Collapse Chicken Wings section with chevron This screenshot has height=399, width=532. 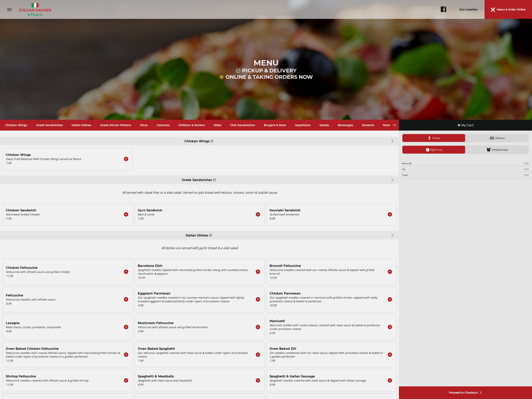tap(392, 141)
